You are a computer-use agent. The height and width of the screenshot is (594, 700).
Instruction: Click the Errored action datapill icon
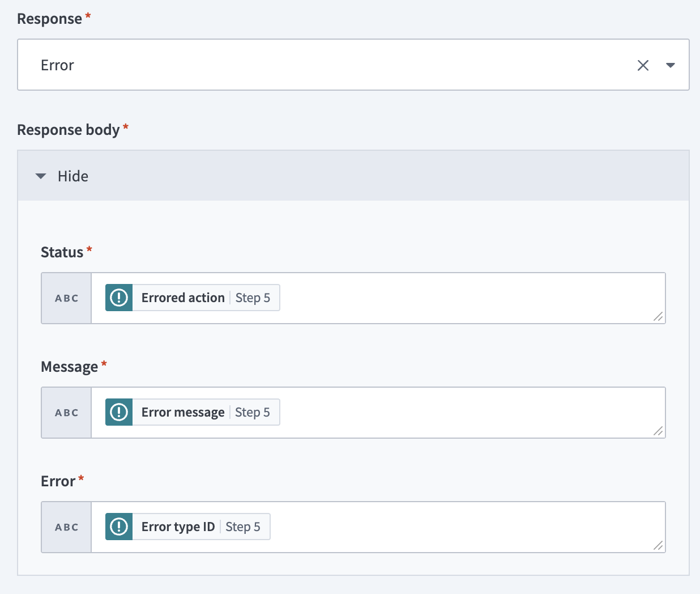(x=119, y=298)
